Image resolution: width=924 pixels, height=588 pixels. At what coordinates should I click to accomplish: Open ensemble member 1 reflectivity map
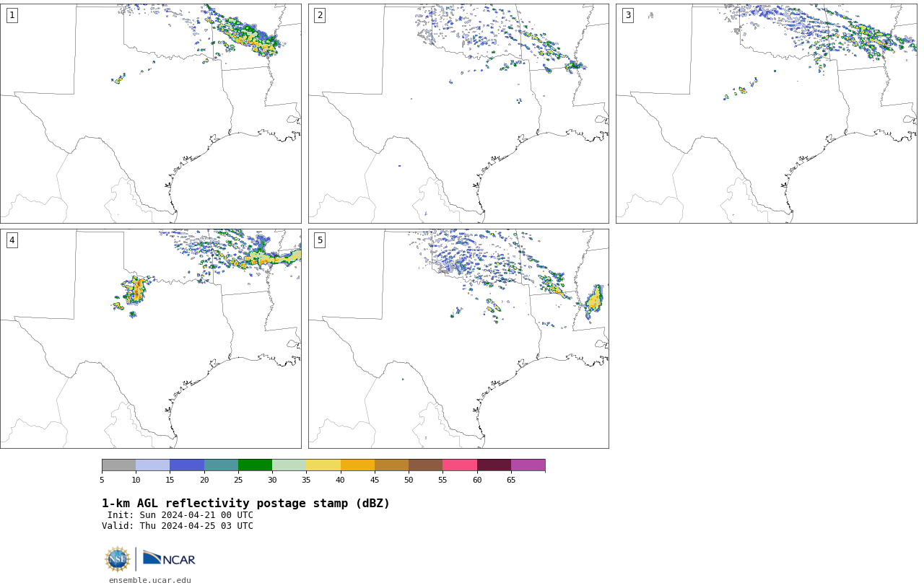click(150, 113)
